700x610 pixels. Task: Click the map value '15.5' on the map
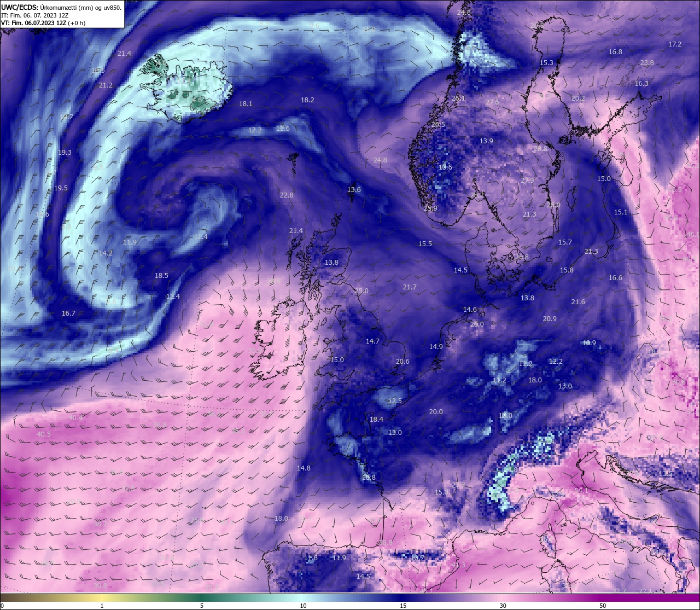(425, 244)
